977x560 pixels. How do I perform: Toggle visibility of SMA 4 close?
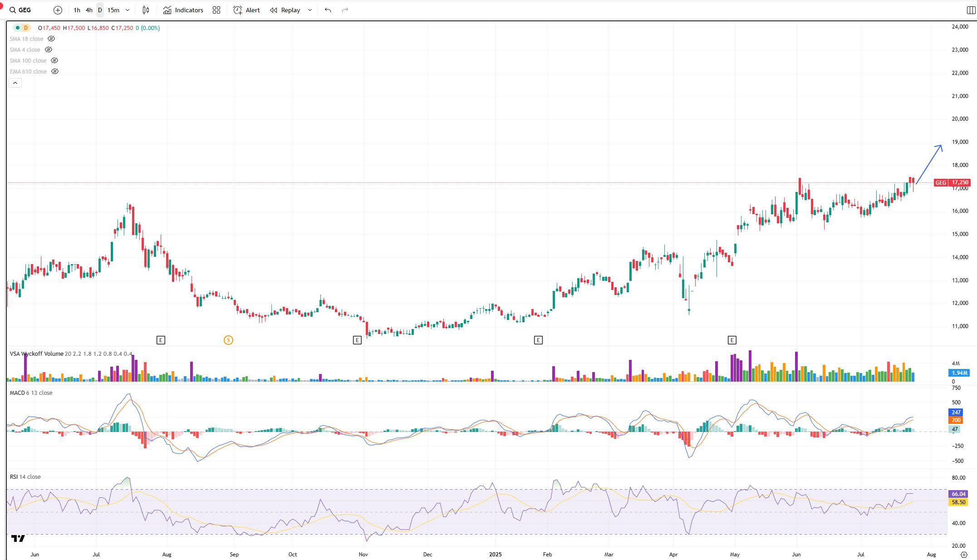(x=49, y=50)
